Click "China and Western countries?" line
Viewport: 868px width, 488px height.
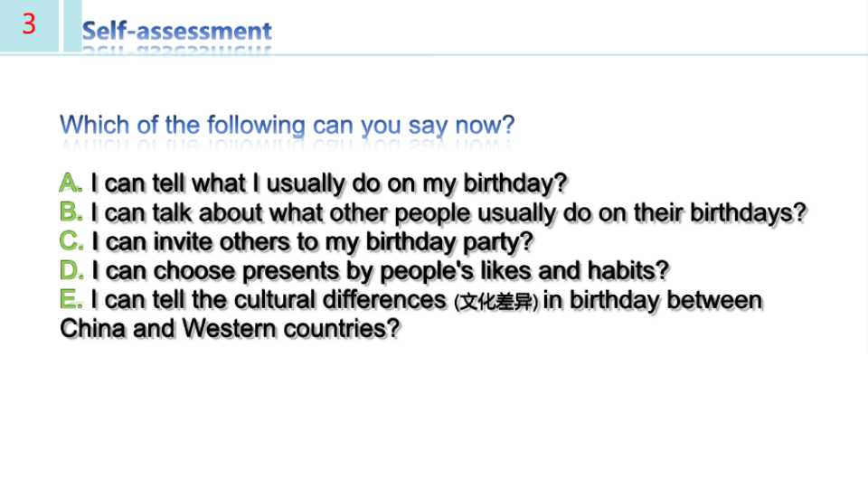tap(230, 329)
